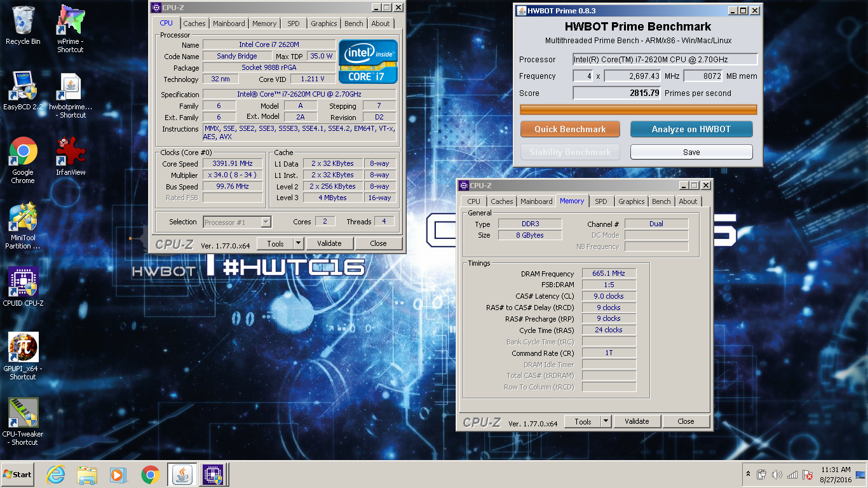Viewport: 868px width, 488px height.
Task: Open the Chrome icon on the taskbar
Action: 150,474
